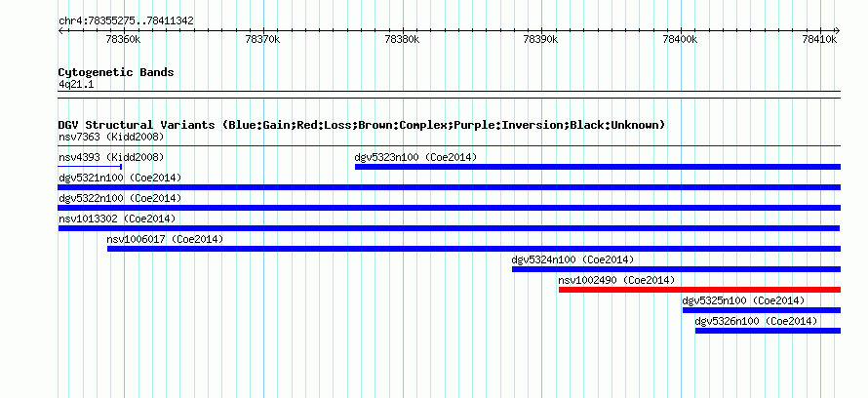Image resolution: width=868 pixels, height=398 pixels.
Task: Select the 4q21.1 cytogenetic band label
Action: point(76,84)
